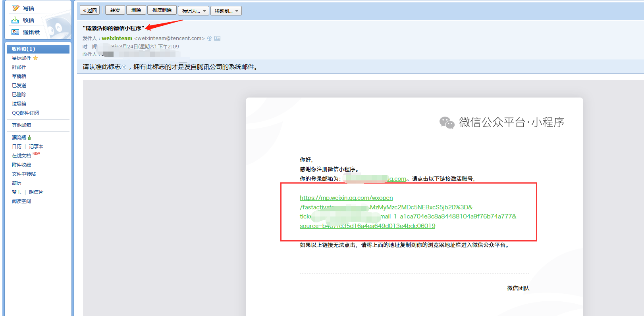Image resolution: width=644 pixels, height=316 pixels.
Task: Click the verified badge icon after sender address
Action: [210, 38]
